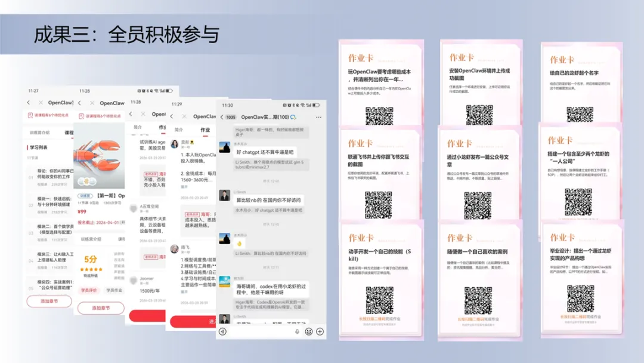Click 添加章节 button on the 11:27 screen
This screenshot has width=644, height=363.
point(49,302)
